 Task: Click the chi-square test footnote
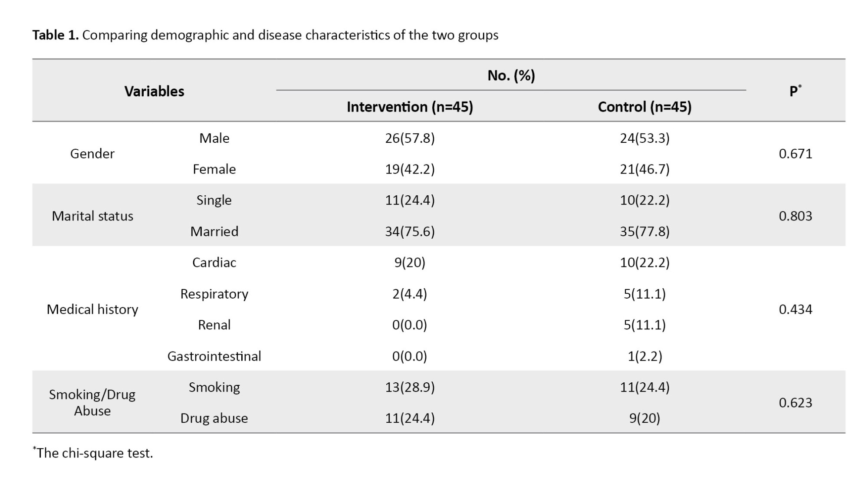(x=93, y=453)
